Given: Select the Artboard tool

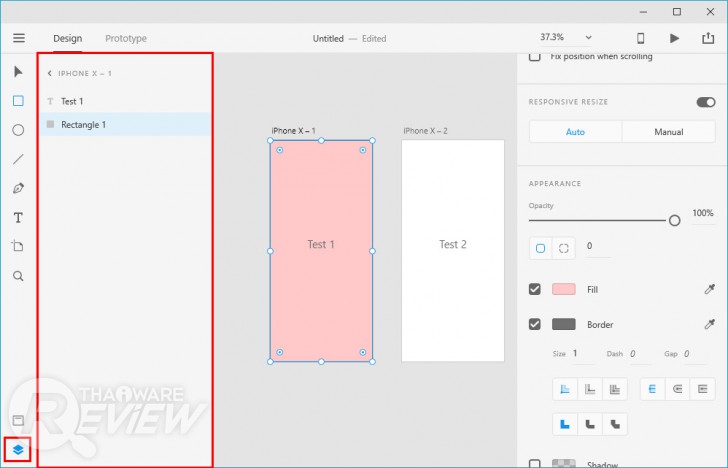Looking at the screenshot, I should (x=18, y=246).
